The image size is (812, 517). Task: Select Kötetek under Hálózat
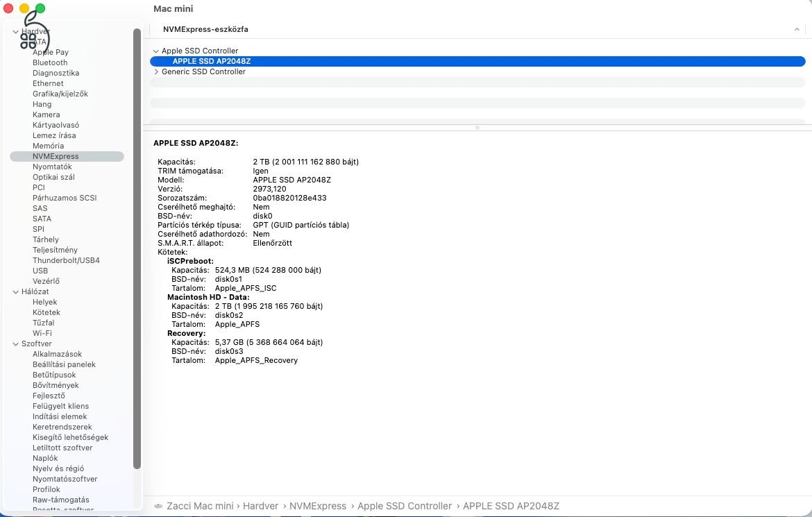tap(46, 312)
